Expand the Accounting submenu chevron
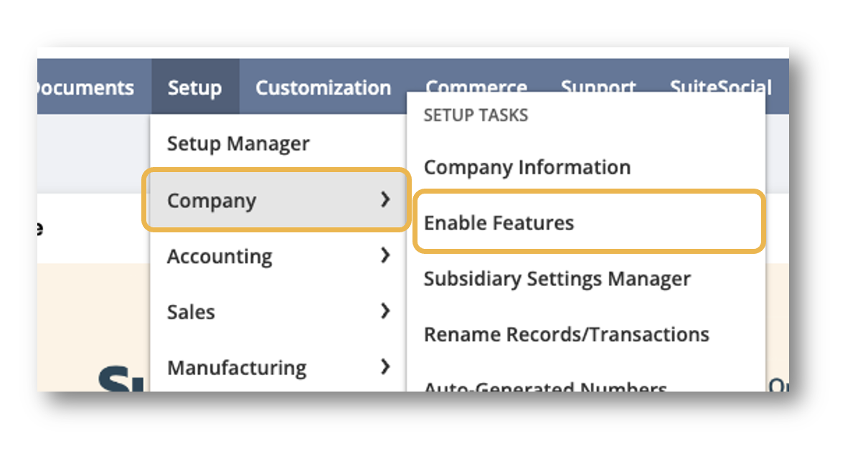Image resolution: width=868 pixels, height=469 pixels. [386, 255]
